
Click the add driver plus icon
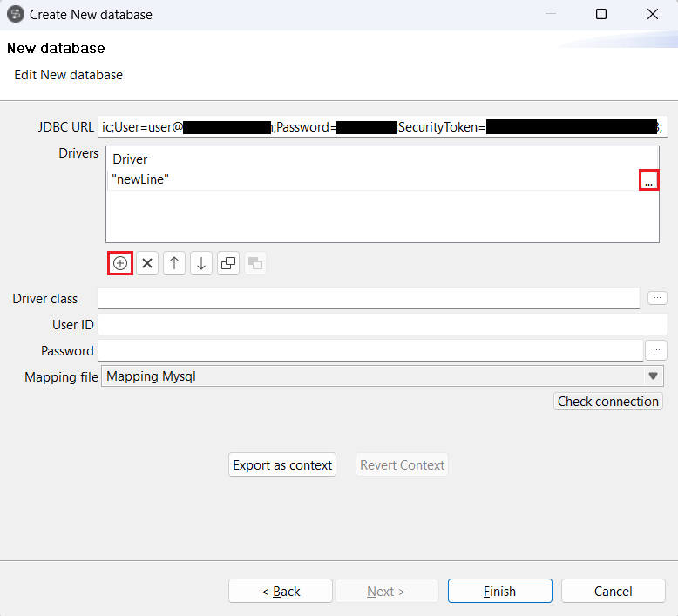120,263
